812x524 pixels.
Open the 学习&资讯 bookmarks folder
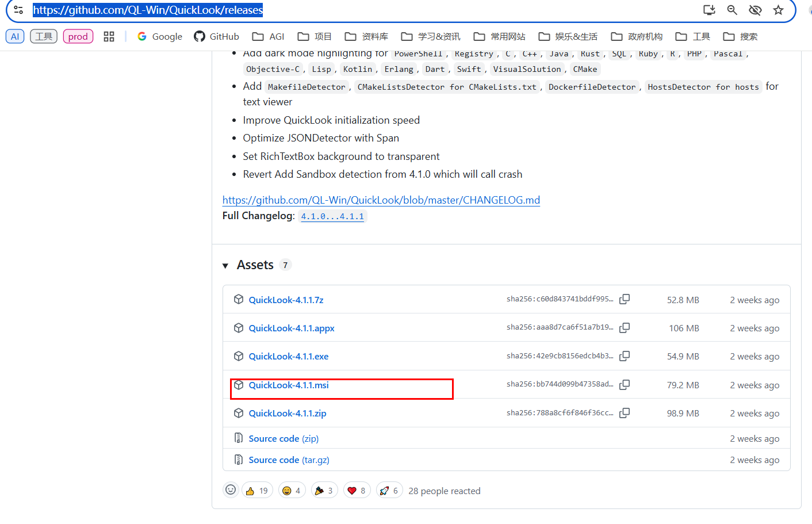click(x=431, y=36)
